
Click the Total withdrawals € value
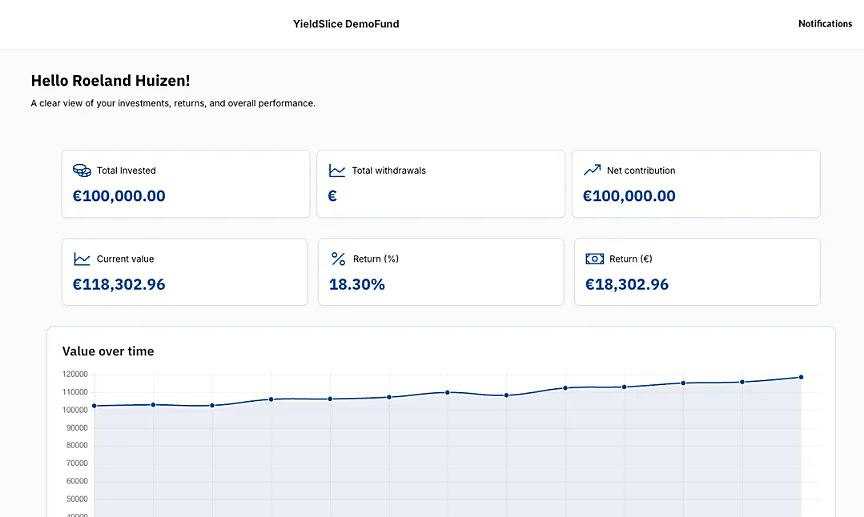332,196
